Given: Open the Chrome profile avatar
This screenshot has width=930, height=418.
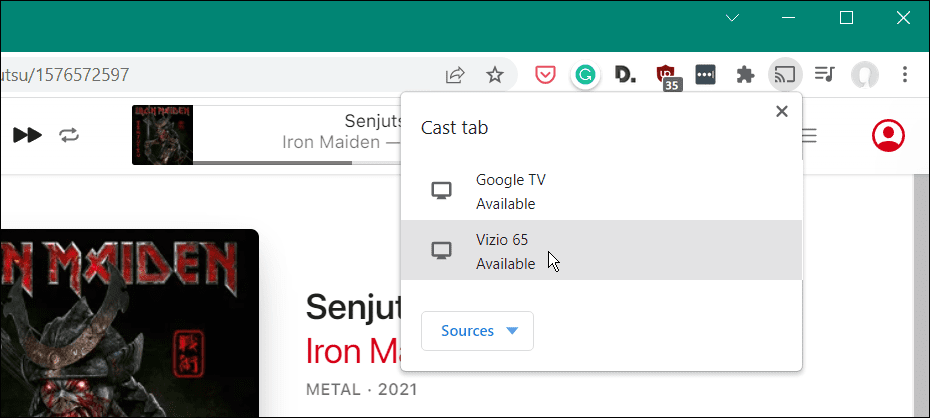Looking at the screenshot, I should click(865, 75).
